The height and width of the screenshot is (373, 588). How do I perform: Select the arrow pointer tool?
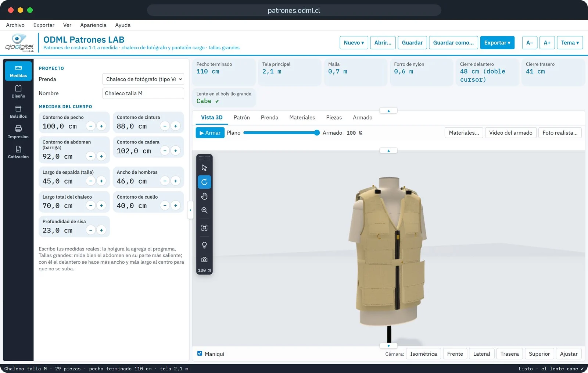point(204,168)
